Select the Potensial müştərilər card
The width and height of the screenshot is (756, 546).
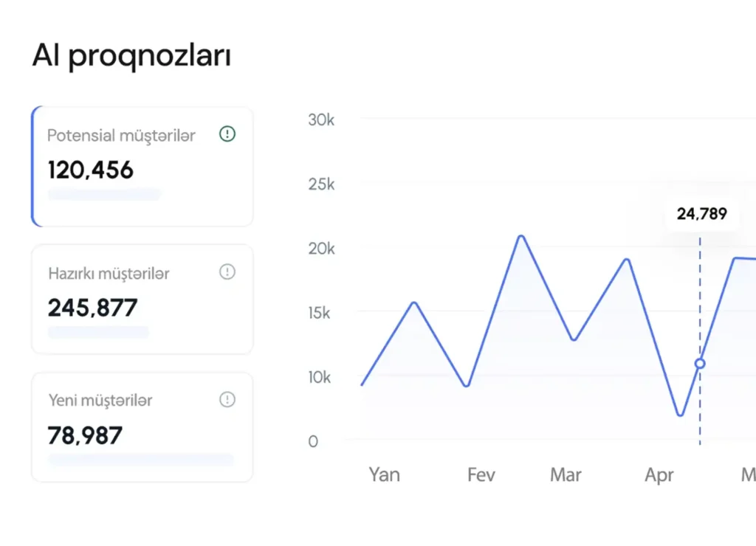tap(143, 167)
